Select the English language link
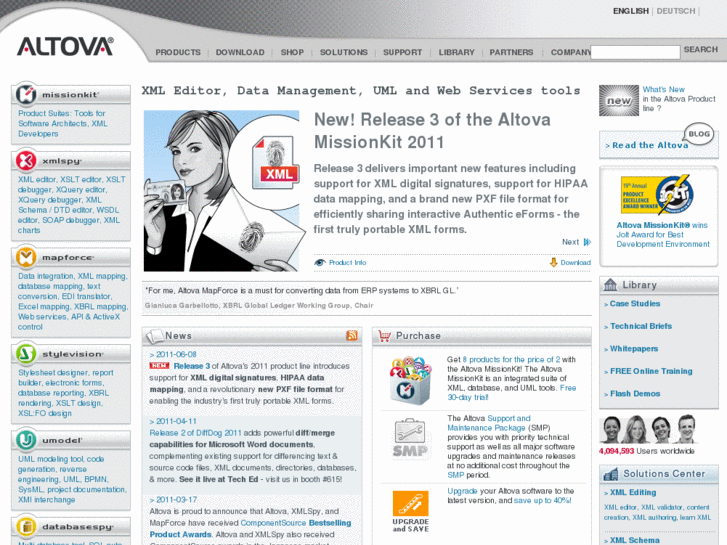The height and width of the screenshot is (545, 727). (631, 11)
